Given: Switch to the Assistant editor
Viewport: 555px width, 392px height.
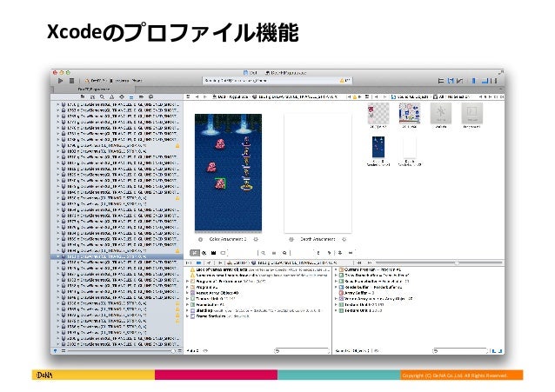Looking at the screenshot, I should [451, 81].
